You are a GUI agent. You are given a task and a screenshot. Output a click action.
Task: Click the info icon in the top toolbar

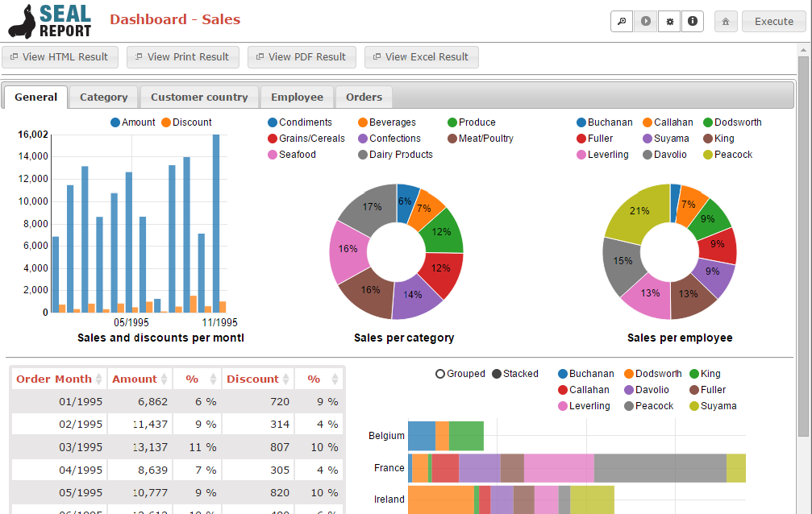(693, 21)
